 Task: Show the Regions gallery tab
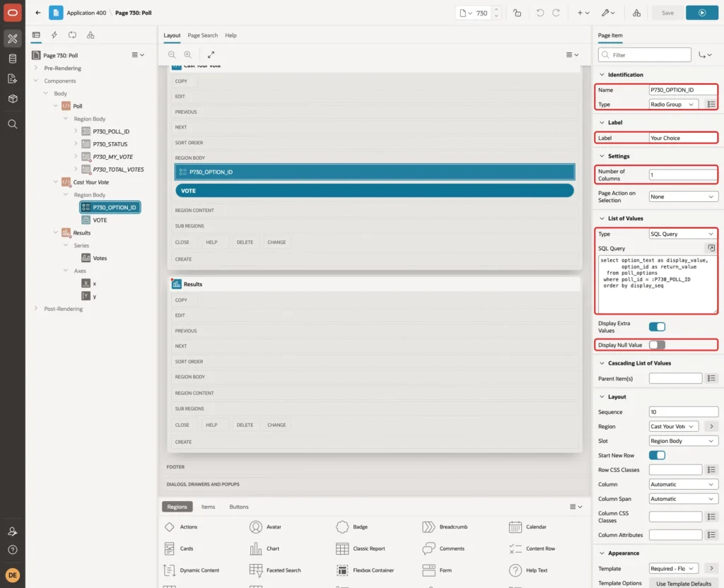click(177, 507)
